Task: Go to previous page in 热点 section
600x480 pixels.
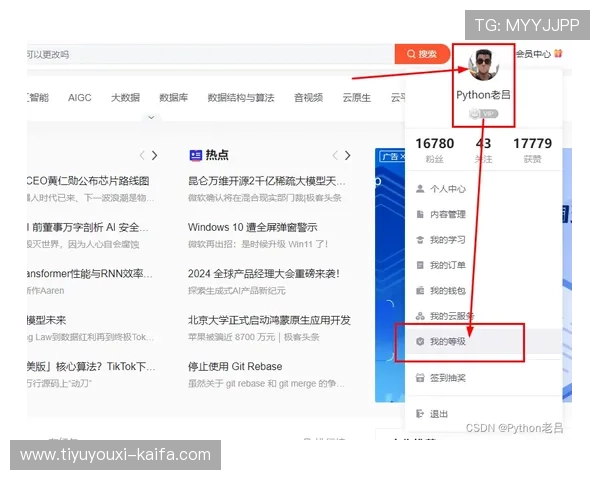Action: pos(335,155)
